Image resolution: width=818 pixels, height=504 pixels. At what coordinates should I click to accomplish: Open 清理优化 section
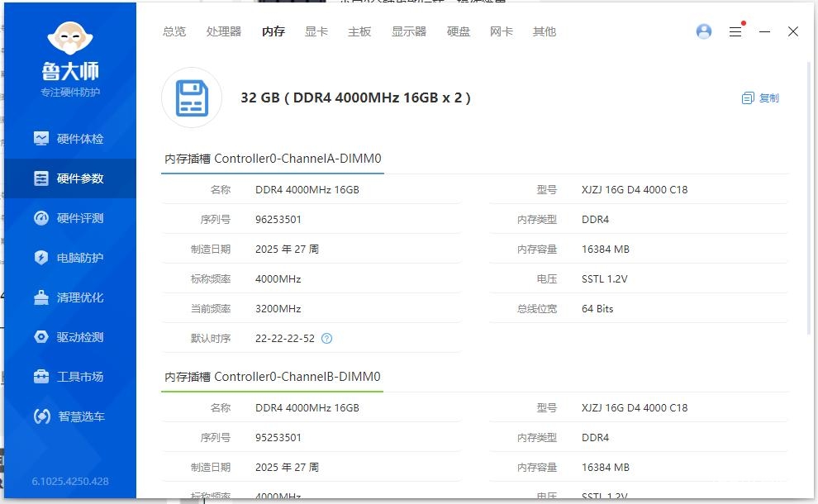point(70,297)
